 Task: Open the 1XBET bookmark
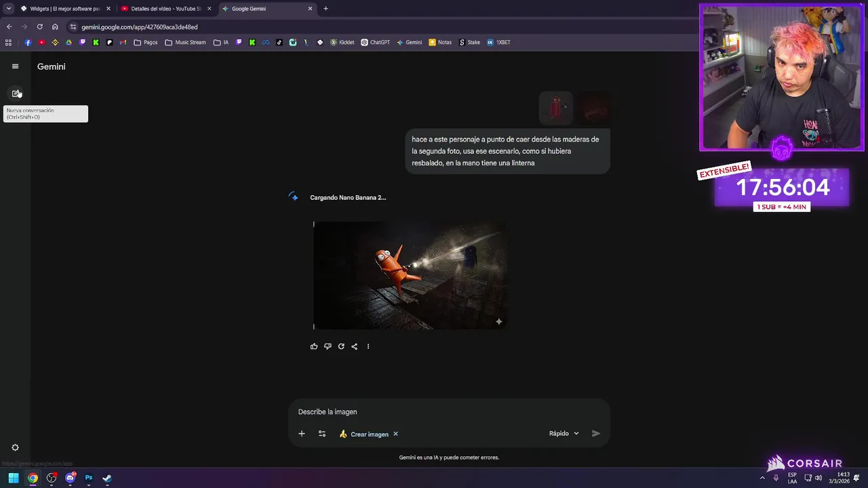[498, 42]
